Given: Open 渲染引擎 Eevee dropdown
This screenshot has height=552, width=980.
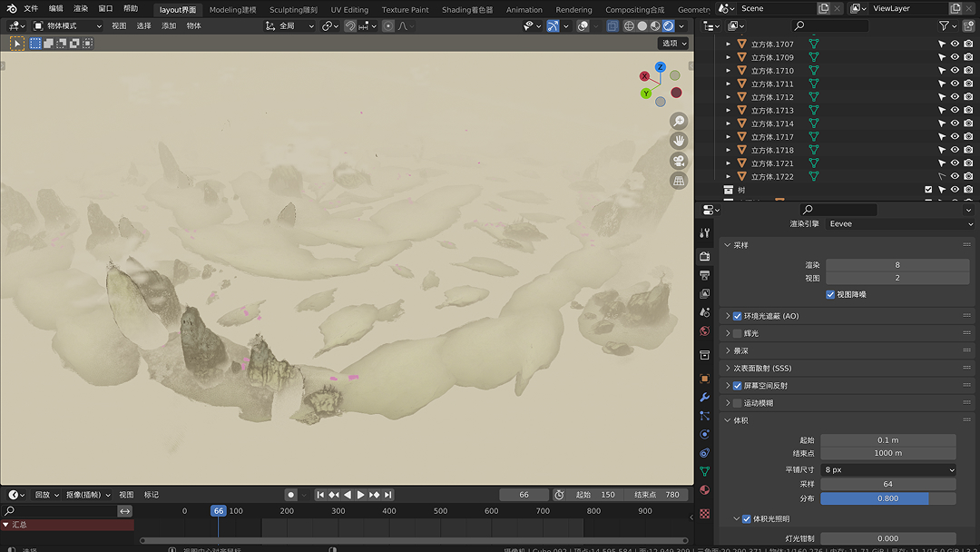Looking at the screenshot, I should 900,224.
